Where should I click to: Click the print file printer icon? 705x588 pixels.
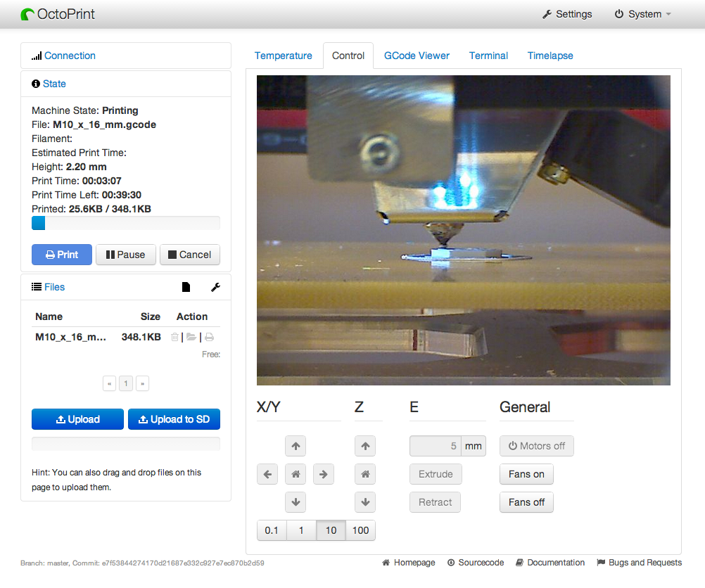coord(208,337)
